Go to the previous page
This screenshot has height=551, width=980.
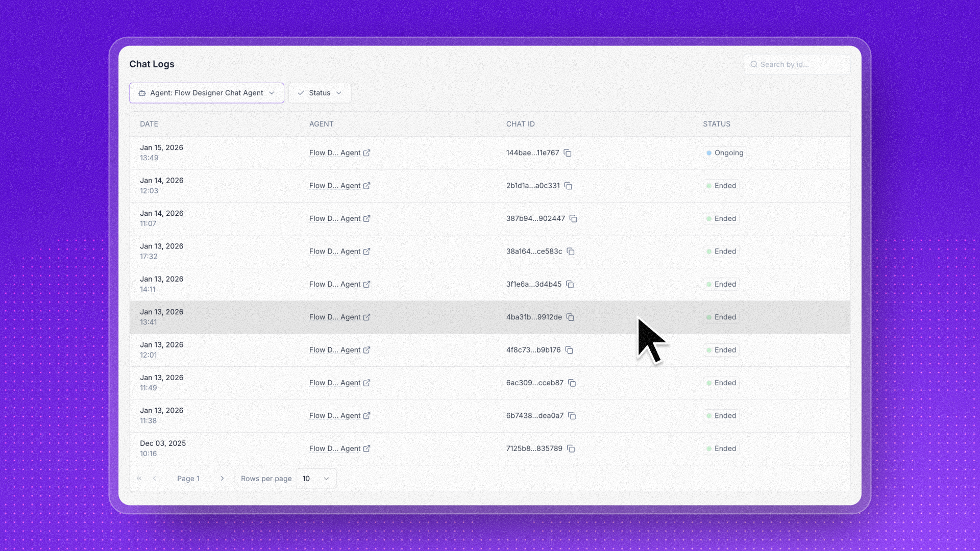(x=155, y=479)
